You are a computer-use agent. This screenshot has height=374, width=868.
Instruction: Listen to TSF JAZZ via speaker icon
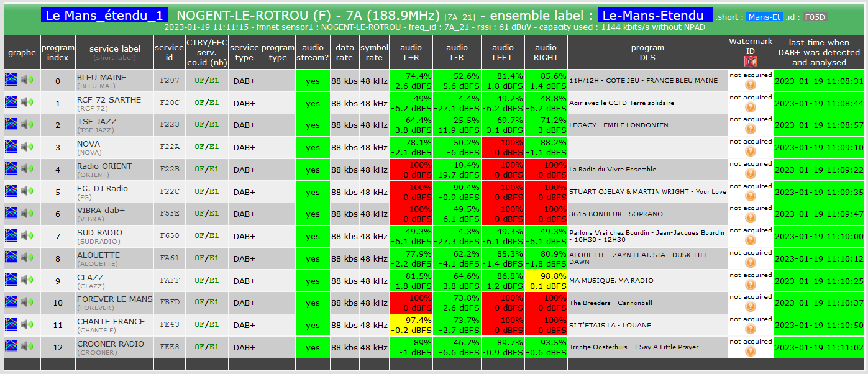(27, 125)
